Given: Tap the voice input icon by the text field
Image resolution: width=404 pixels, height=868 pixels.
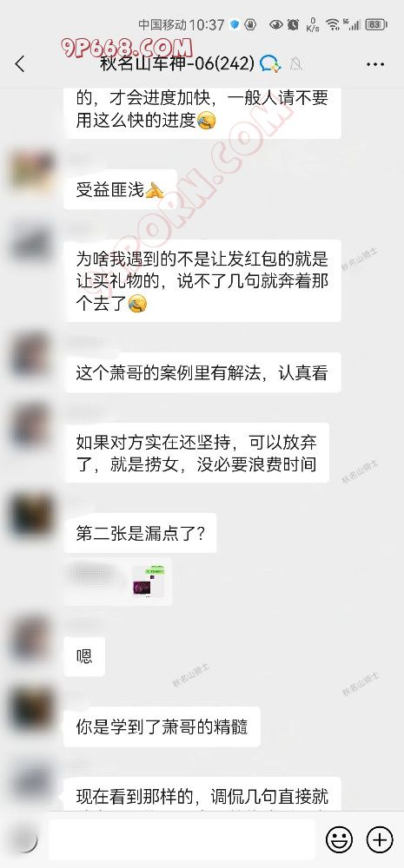Looking at the screenshot, I should (x=24, y=839).
